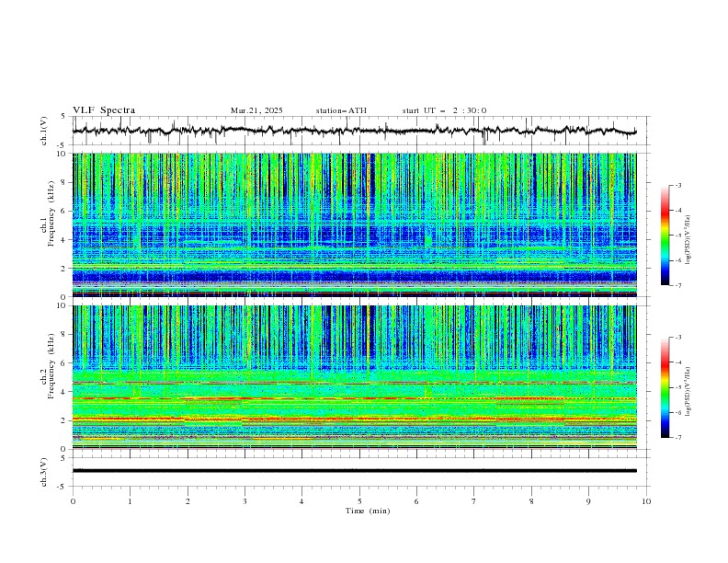Click the ch.1 colorbar "log(PSD)(V²/Hz)" label
This screenshot has width=728, height=563.
click(x=688, y=240)
